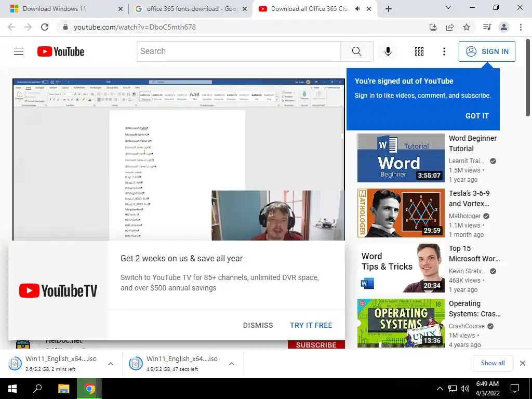
Task: Click the SIGN IN button
Action: (486, 51)
